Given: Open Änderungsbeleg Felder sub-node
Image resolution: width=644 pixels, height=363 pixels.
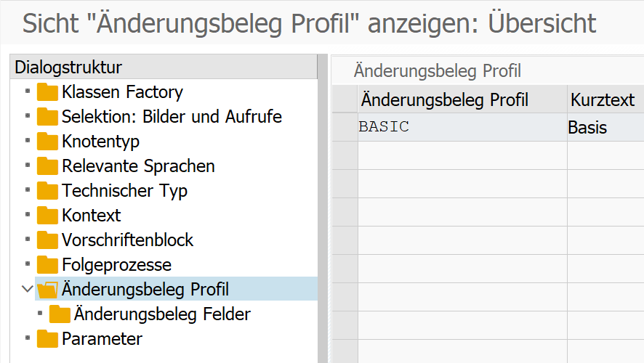Looking at the screenshot, I should tap(162, 314).
